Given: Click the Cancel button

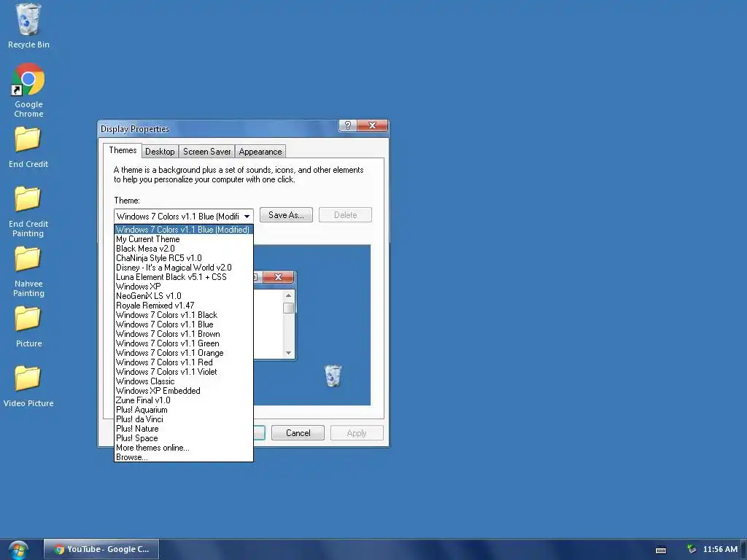Looking at the screenshot, I should (298, 433).
